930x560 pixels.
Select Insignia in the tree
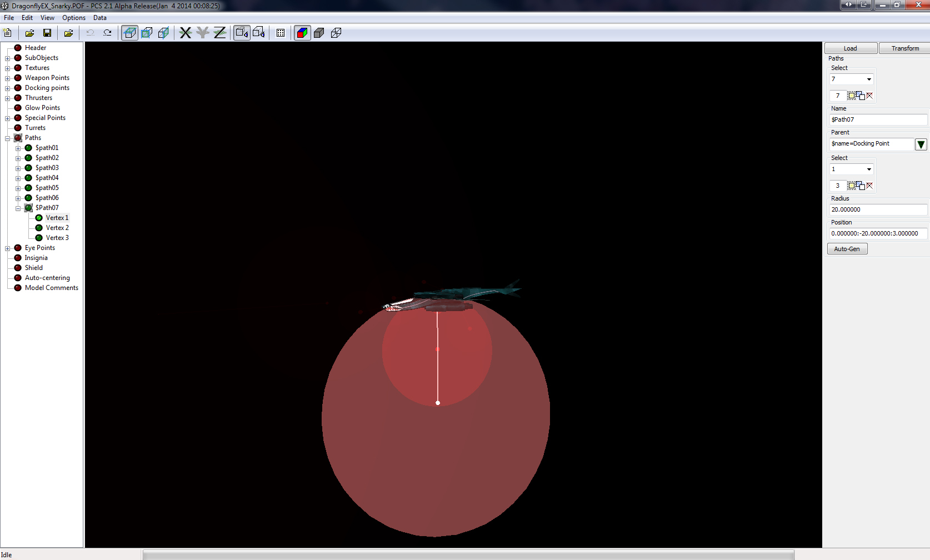click(36, 258)
